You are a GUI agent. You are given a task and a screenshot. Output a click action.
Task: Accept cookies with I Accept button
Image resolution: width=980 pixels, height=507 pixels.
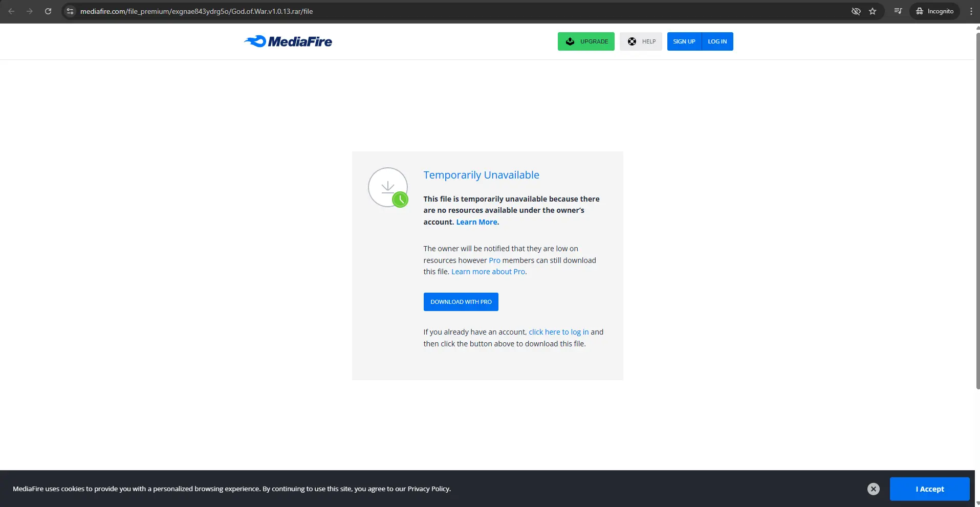[x=930, y=489]
